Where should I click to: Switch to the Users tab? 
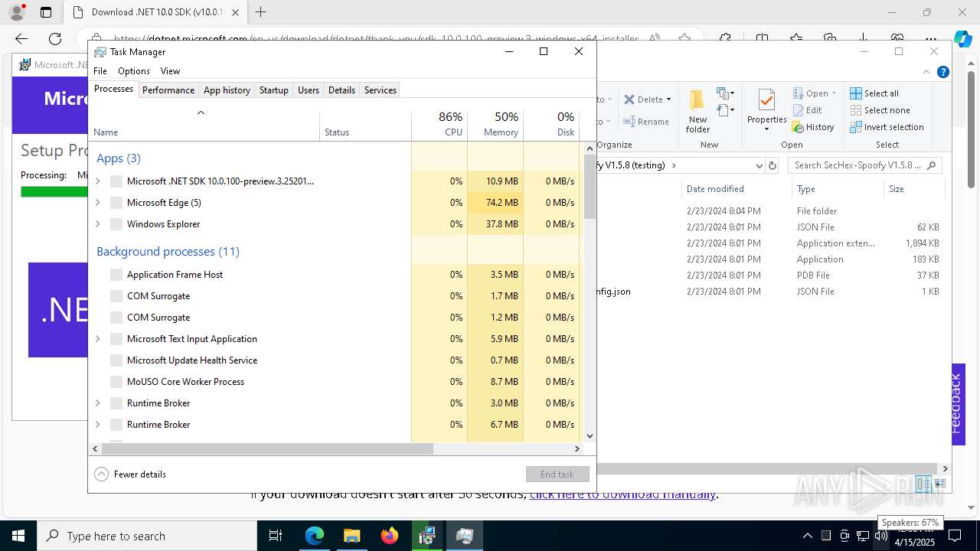[309, 90]
